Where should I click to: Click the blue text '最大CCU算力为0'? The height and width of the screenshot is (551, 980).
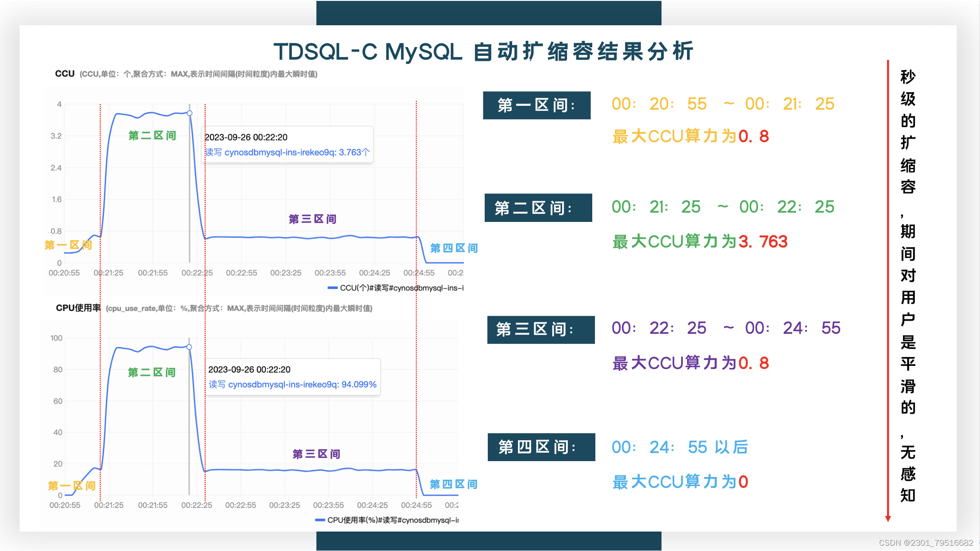coord(680,482)
